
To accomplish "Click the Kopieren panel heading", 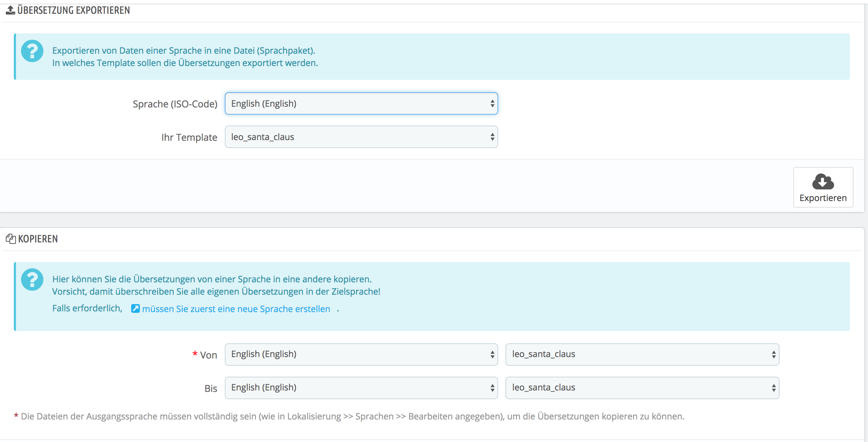I will pos(38,239).
